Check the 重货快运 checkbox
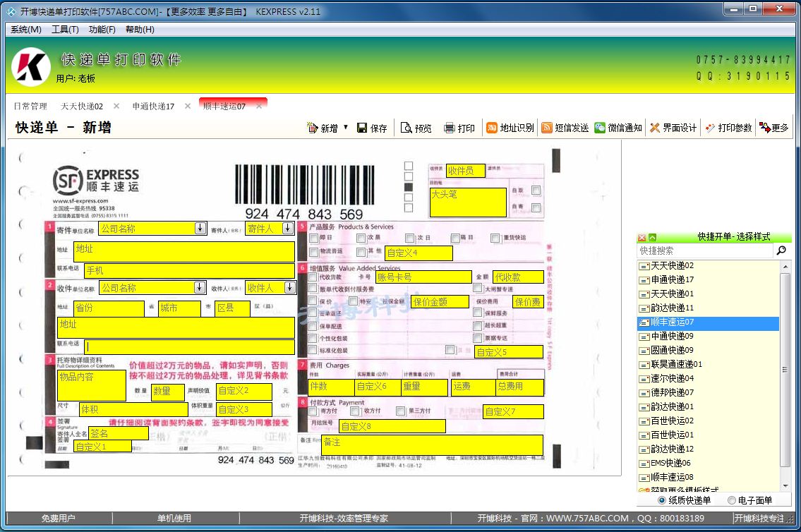 [495, 238]
